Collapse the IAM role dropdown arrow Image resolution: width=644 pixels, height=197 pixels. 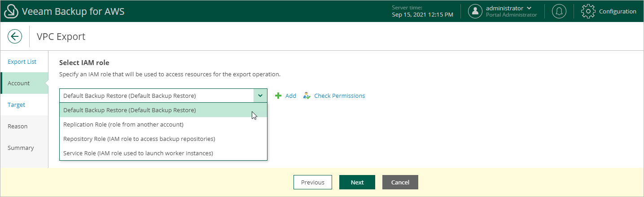pyautogui.click(x=260, y=96)
